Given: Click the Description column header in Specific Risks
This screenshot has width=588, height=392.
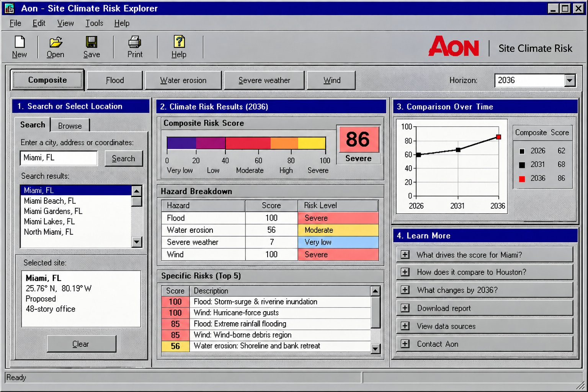Looking at the screenshot, I should pos(280,291).
